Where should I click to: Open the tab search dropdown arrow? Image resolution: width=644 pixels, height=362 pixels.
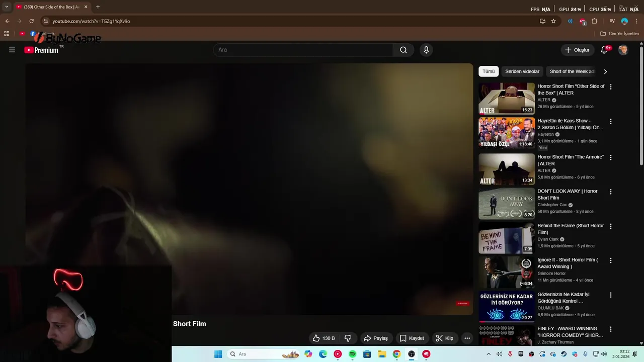click(7, 7)
